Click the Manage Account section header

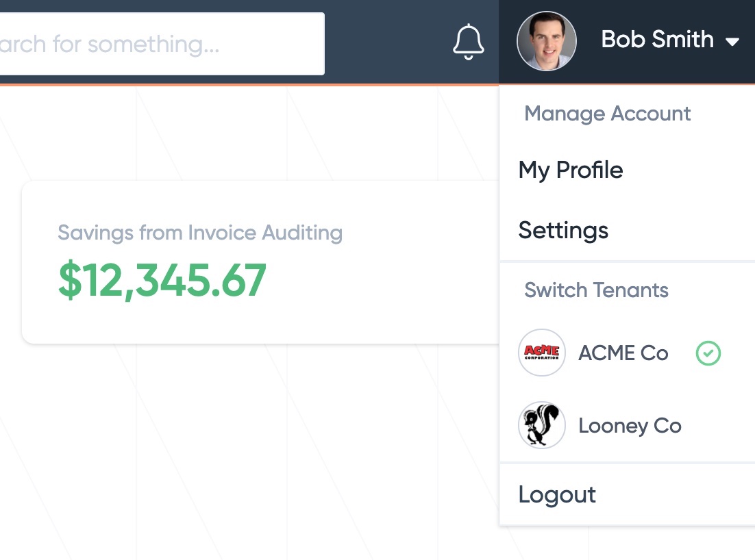click(608, 114)
